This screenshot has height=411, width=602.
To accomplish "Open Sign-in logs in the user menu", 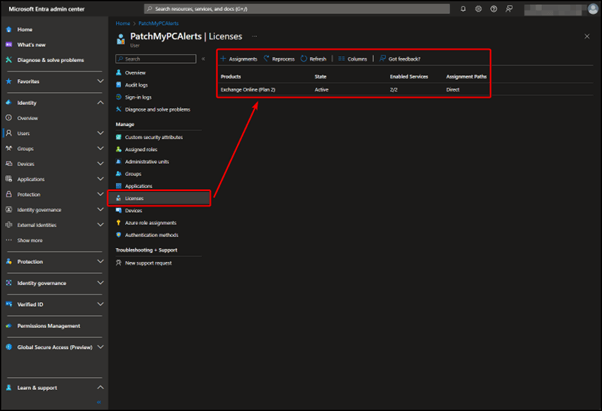I will tap(138, 97).
